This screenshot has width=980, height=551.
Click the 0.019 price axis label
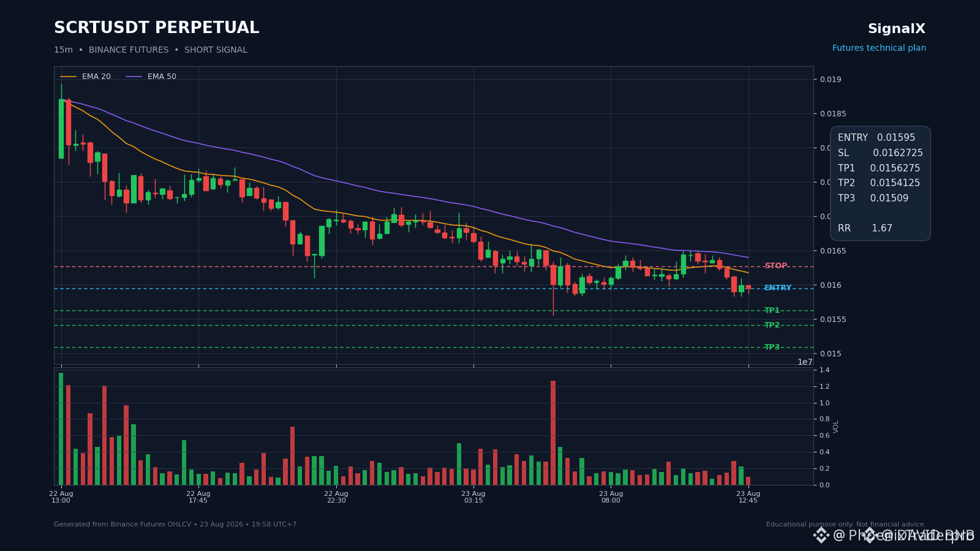click(831, 80)
